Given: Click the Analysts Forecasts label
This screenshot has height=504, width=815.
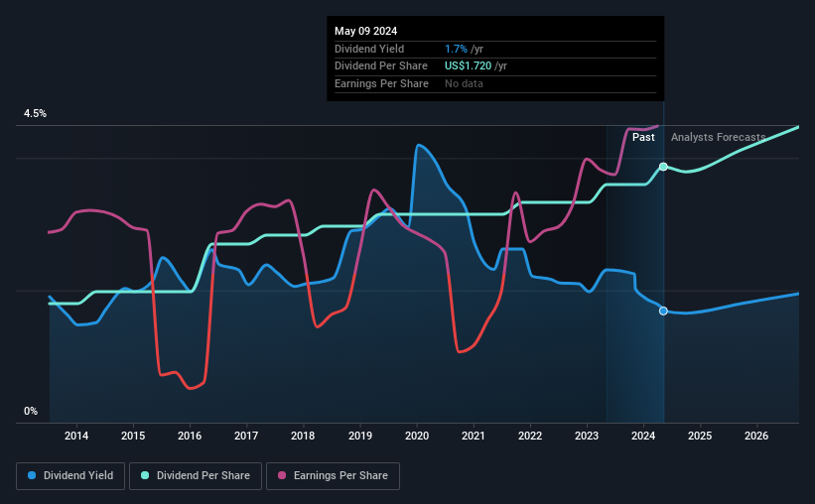Looking at the screenshot, I should click(719, 137).
